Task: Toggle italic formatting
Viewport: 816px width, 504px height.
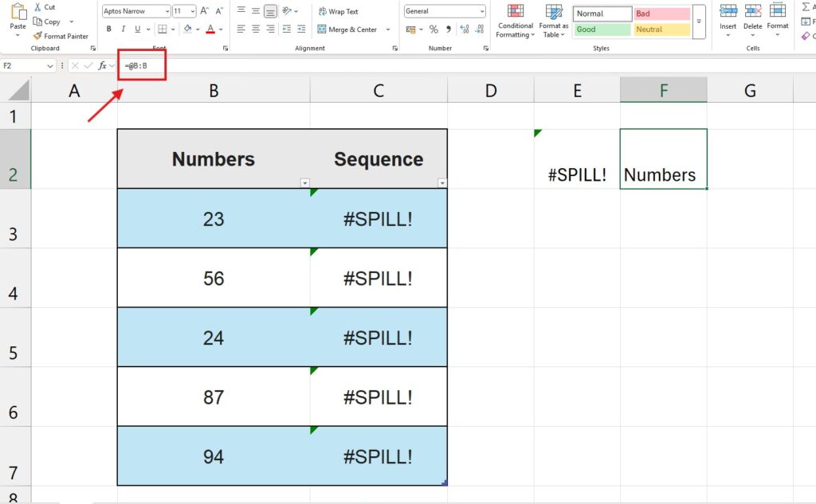Action: 124,29
